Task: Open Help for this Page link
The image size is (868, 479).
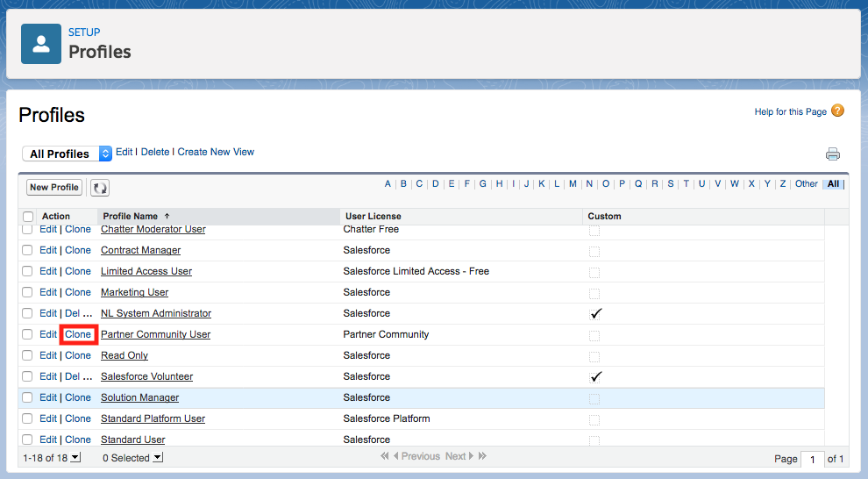Action: 791,112
